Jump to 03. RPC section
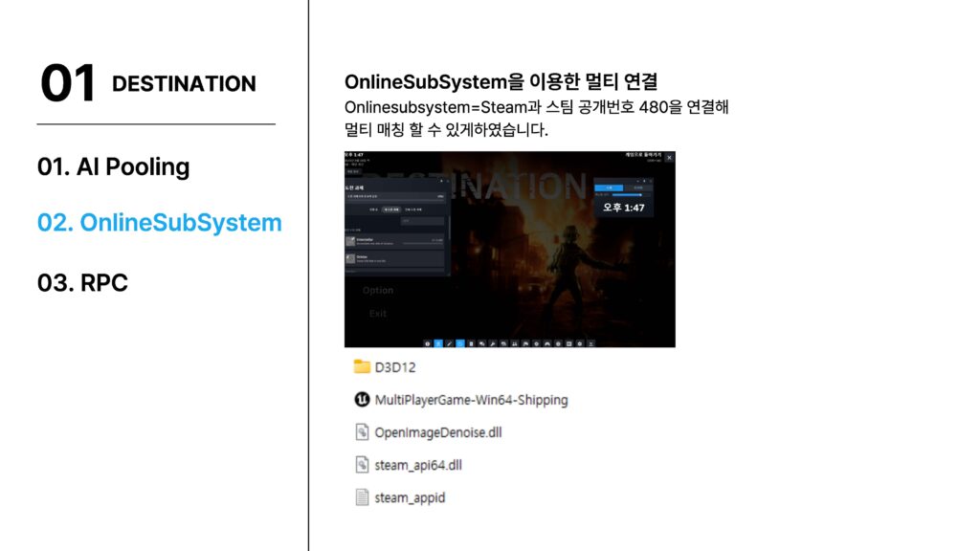Screen dimensions: 980x551 pos(82,283)
